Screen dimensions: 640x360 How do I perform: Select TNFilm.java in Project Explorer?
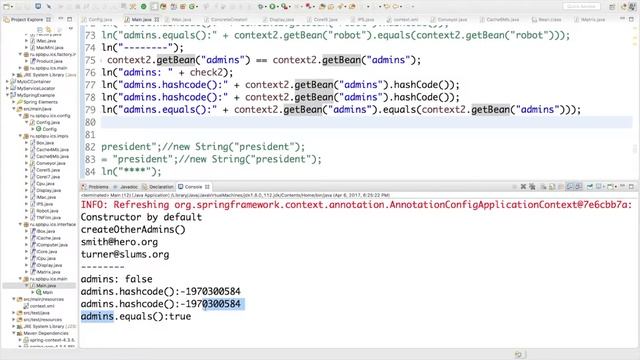pos(48,218)
